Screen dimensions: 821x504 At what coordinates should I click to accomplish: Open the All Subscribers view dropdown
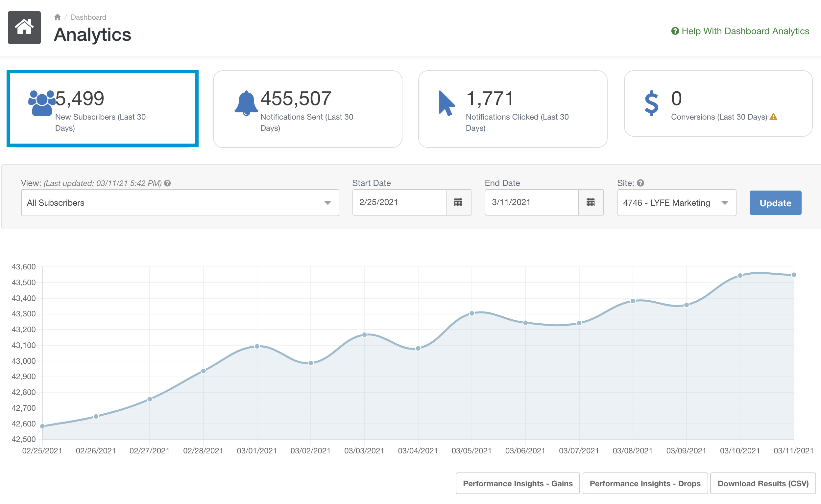[x=180, y=202]
